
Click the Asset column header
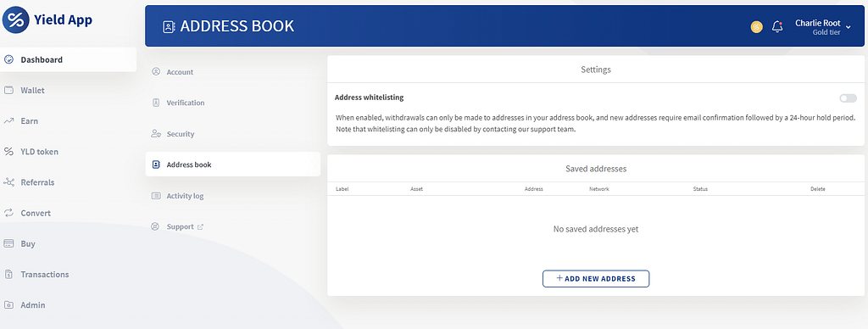pos(416,189)
